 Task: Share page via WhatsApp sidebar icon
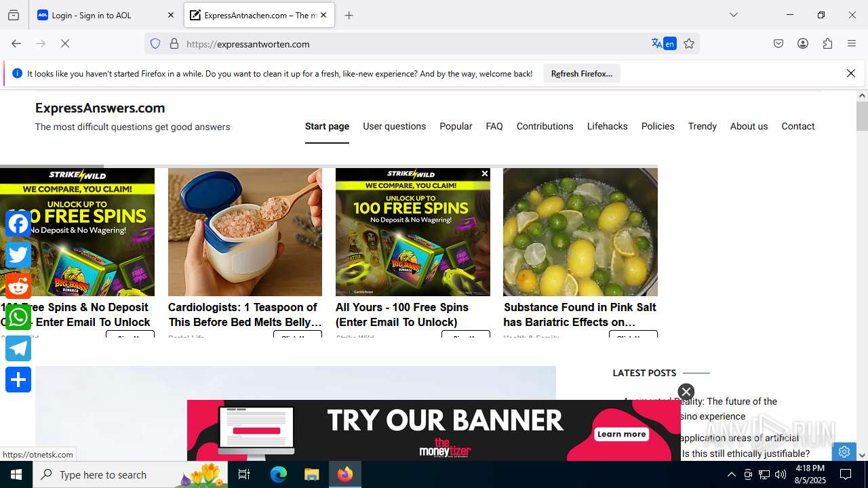click(x=18, y=317)
